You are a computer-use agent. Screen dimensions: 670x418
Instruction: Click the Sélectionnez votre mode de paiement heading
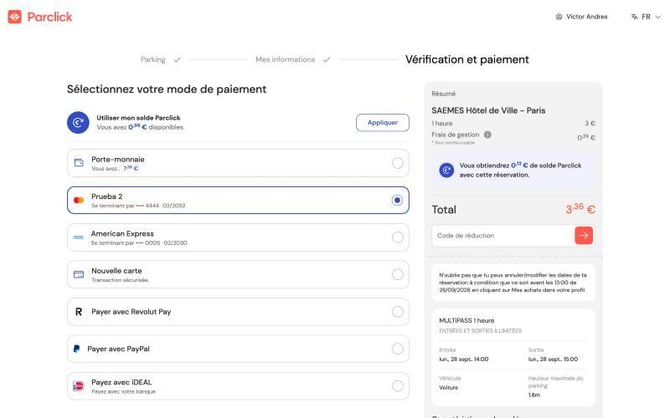(167, 89)
